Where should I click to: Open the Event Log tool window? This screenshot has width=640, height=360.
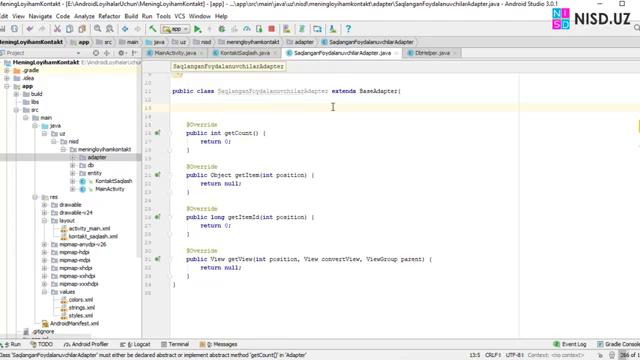[x=570, y=344]
